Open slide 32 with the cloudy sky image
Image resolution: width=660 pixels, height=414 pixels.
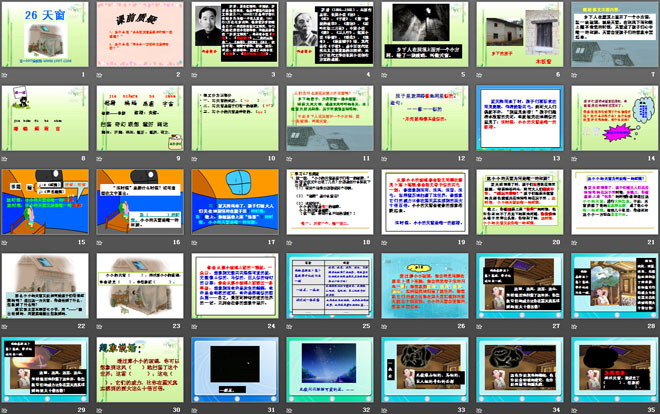[330, 372]
